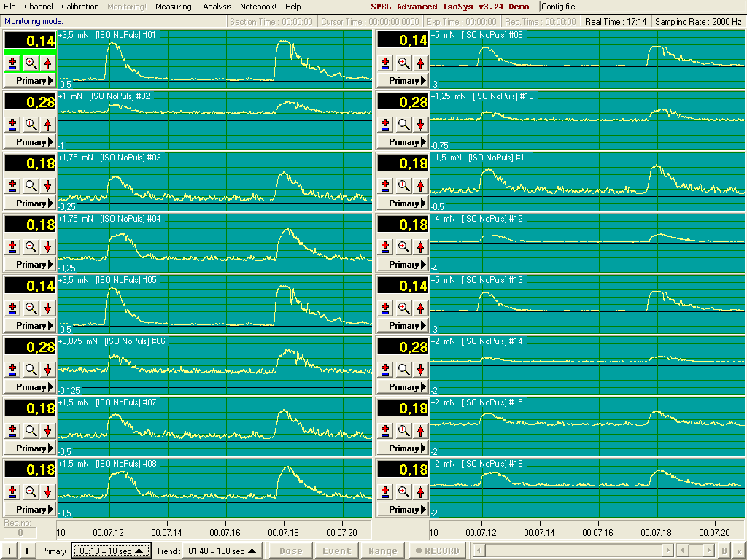Click the 0,28 value display of channel #06
The width and height of the screenshot is (747, 560).
pos(31,347)
